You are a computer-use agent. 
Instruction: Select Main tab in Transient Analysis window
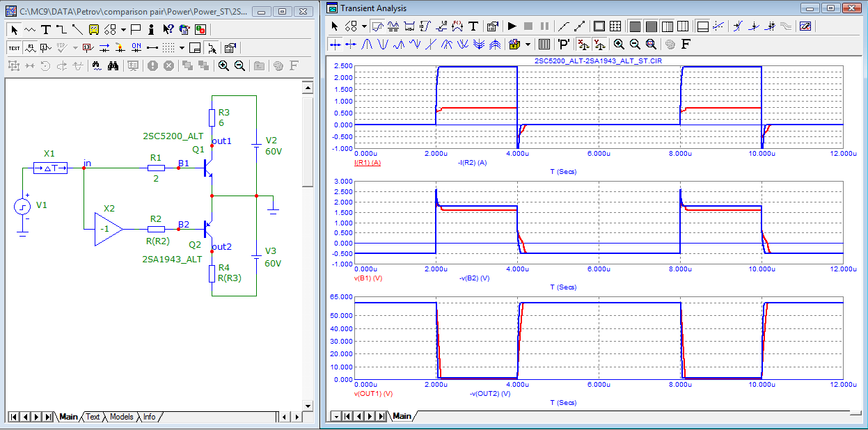[402, 416]
